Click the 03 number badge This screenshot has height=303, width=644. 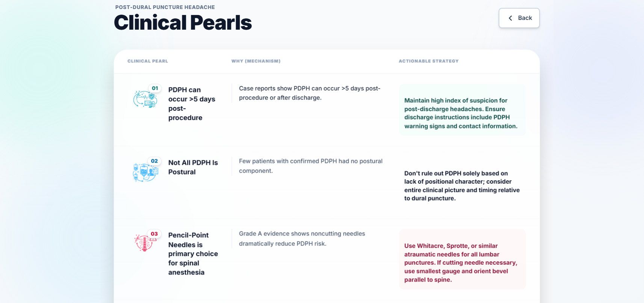pyautogui.click(x=154, y=234)
